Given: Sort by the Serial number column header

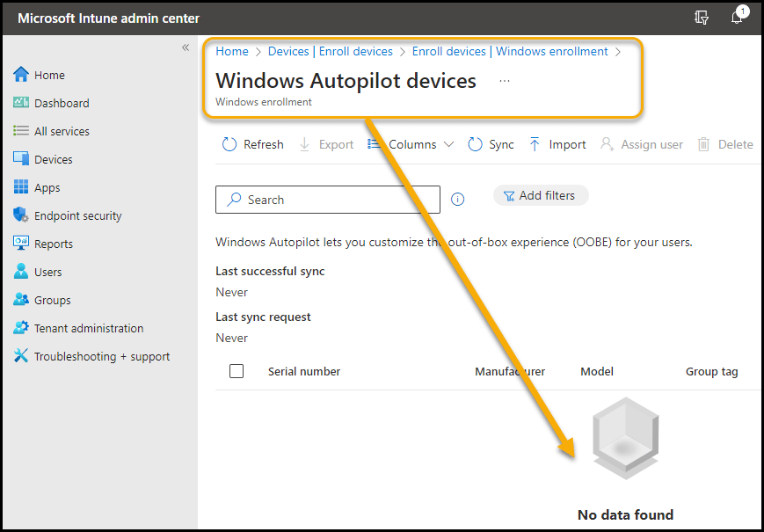Looking at the screenshot, I should (x=304, y=371).
